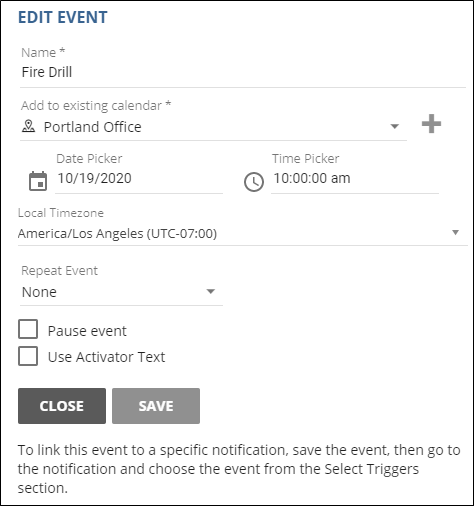Click the Pause event label text

click(x=87, y=331)
